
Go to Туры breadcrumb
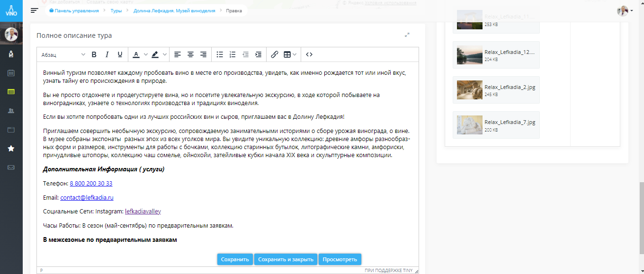coord(116,10)
